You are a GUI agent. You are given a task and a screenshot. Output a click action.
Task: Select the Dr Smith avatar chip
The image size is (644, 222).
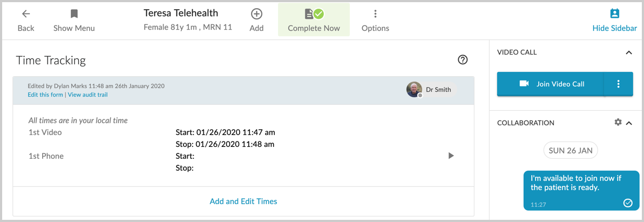[x=431, y=89]
